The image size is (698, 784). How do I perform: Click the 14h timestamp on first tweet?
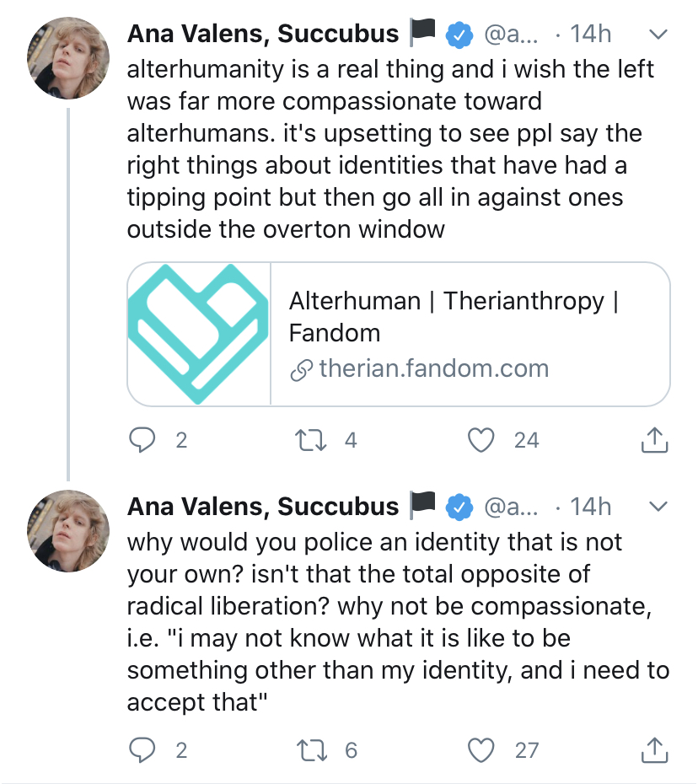pos(590,34)
